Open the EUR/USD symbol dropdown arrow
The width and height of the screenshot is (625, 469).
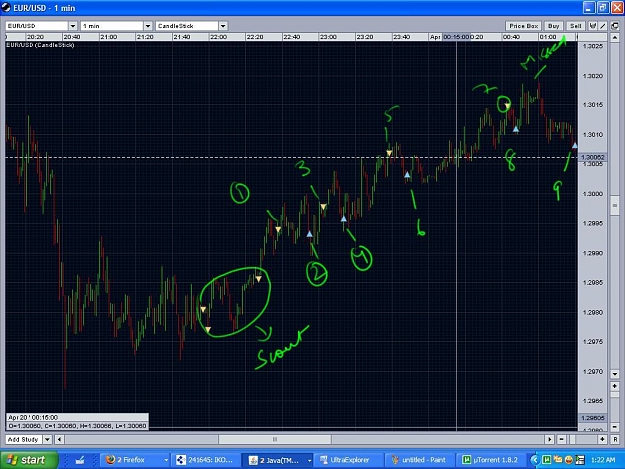(73, 26)
